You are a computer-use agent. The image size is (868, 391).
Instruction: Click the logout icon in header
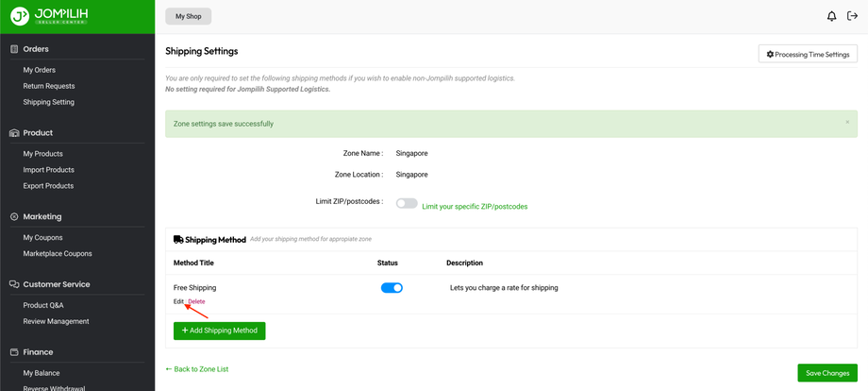[x=852, y=16]
